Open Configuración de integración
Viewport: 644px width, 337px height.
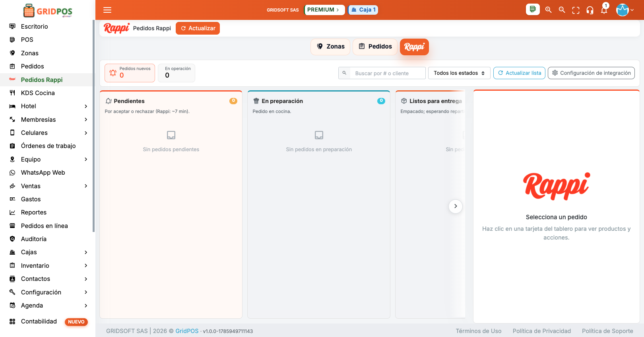point(591,73)
